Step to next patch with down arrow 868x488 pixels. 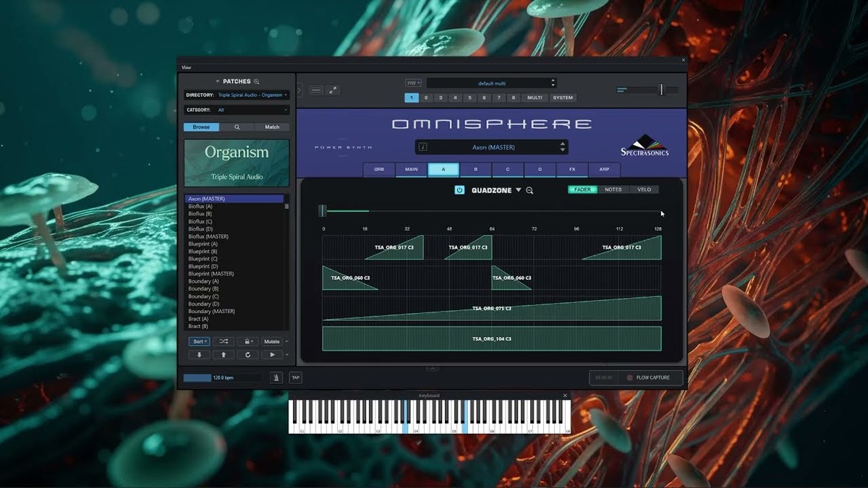[199, 355]
